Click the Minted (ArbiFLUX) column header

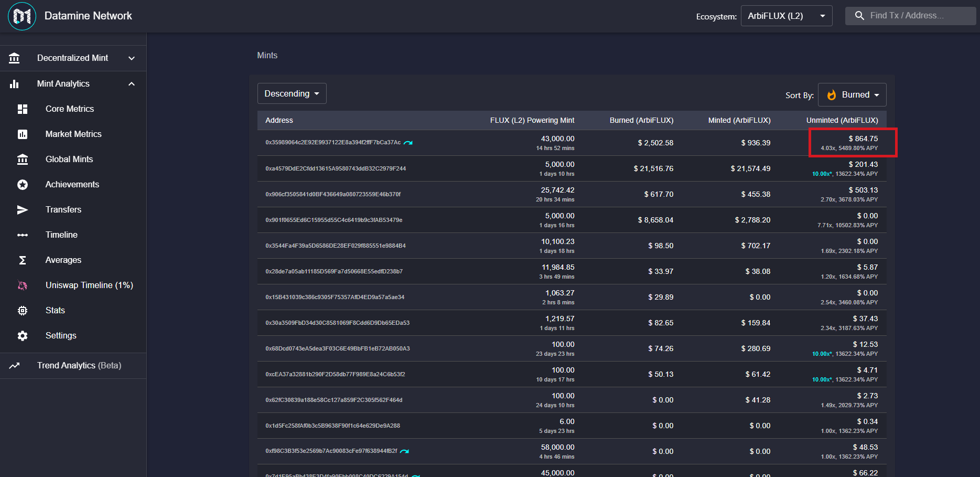coord(739,120)
